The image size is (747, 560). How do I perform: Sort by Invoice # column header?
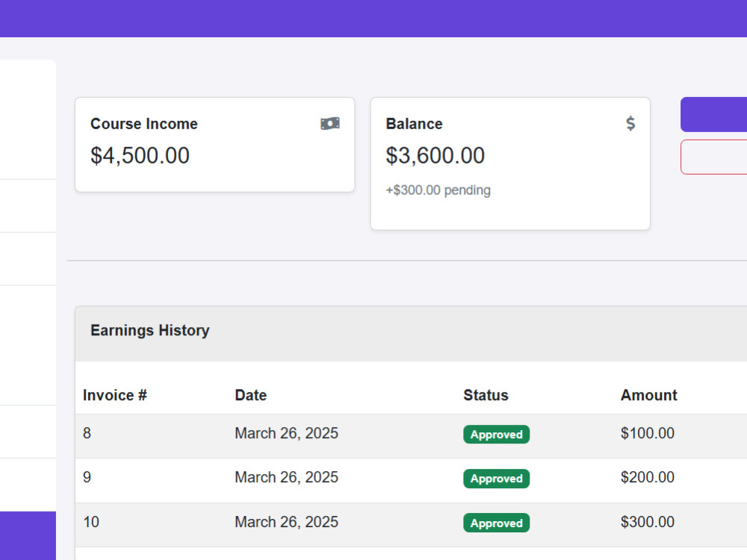pos(115,395)
